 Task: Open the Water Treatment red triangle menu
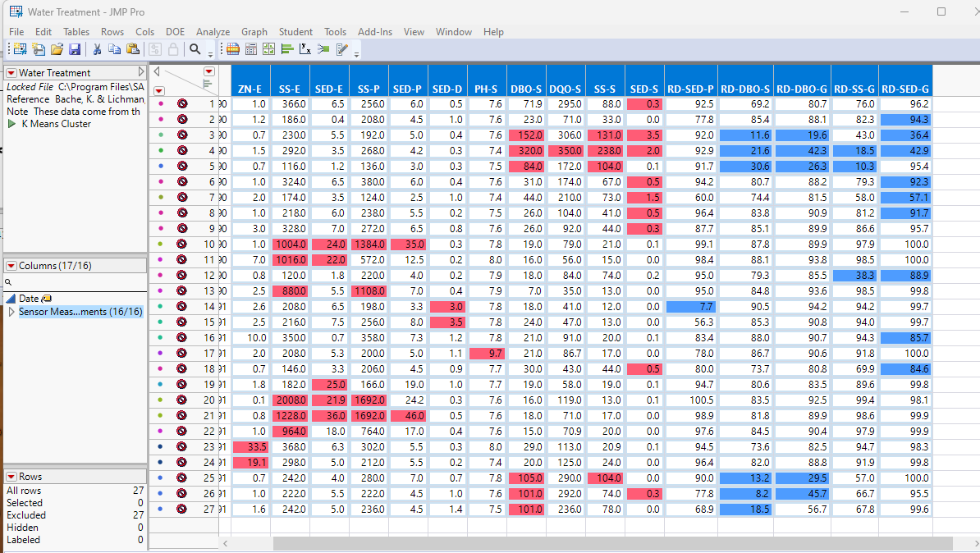pyautogui.click(x=11, y=73)
